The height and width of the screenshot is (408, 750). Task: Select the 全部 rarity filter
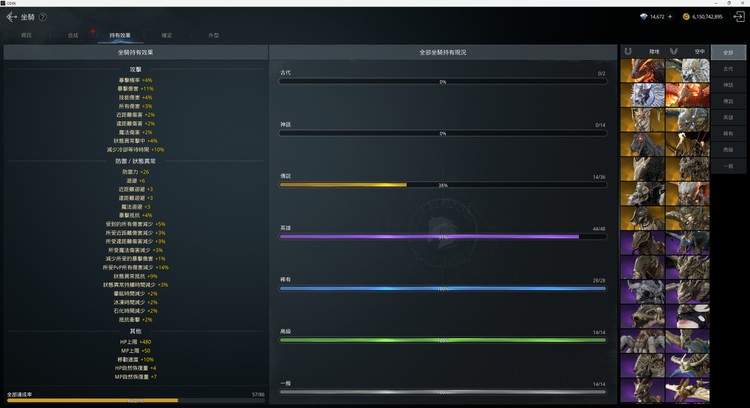728,52
